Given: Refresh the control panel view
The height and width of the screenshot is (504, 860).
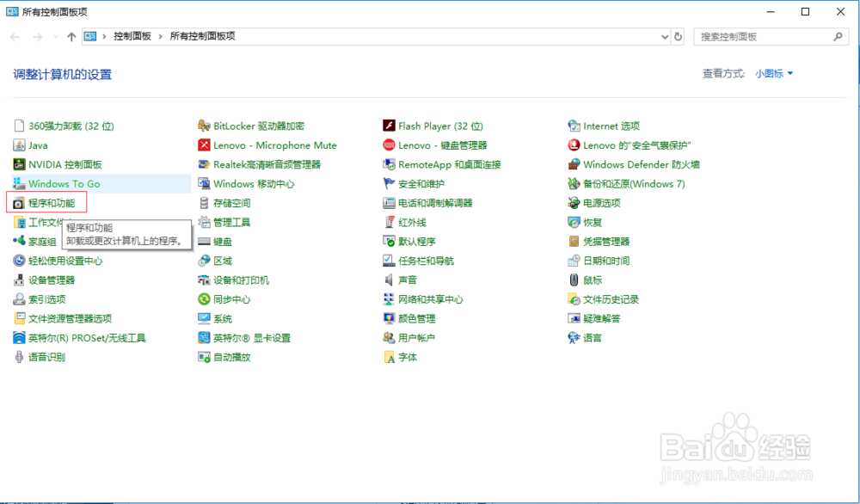Looking at the screenshot, I should 678,37.
